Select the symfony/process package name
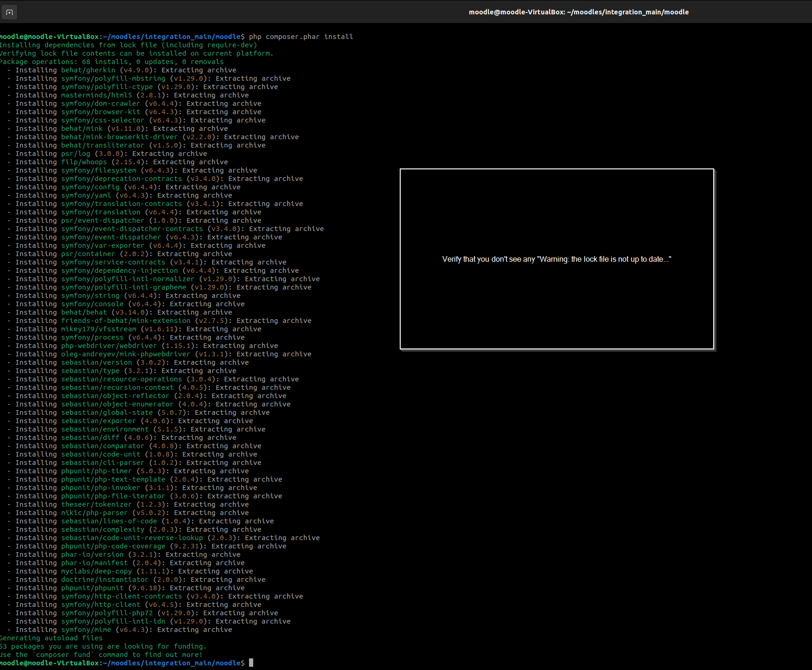 point(92,337)
